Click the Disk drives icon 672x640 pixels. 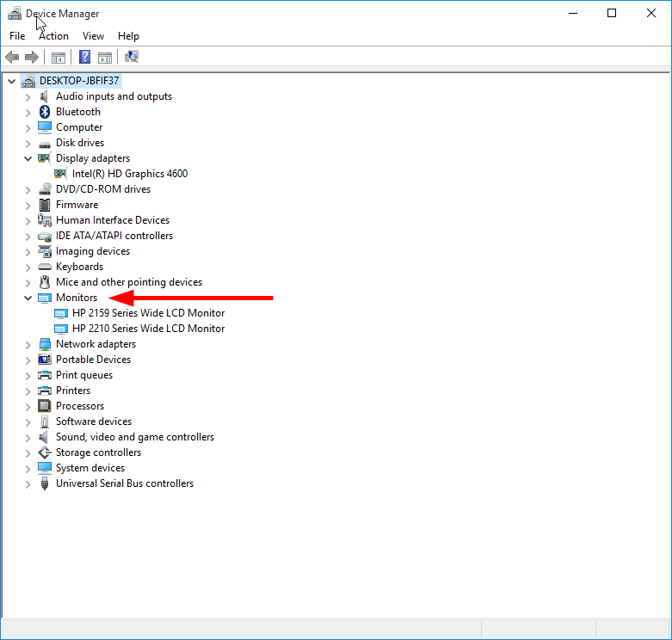(45, 144)
